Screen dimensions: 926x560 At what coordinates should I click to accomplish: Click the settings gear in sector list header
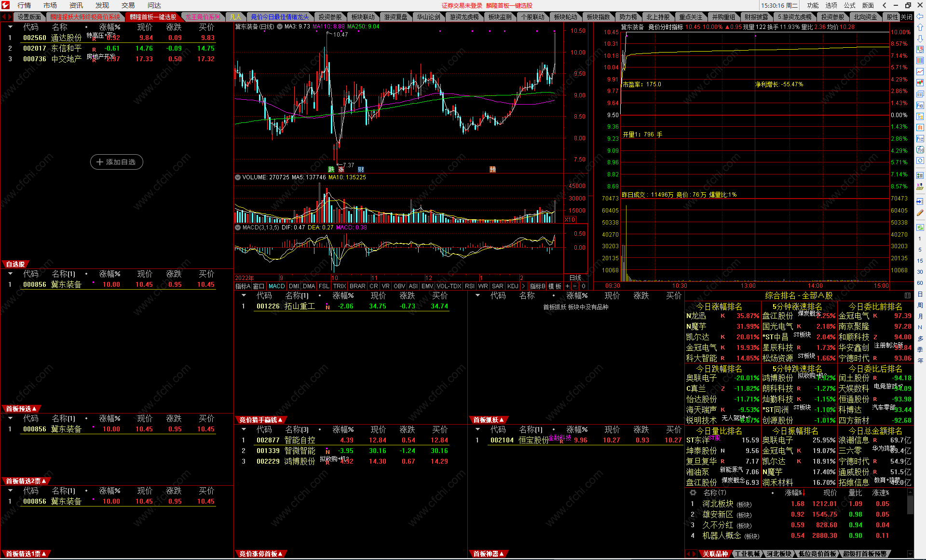click(693, 493)
